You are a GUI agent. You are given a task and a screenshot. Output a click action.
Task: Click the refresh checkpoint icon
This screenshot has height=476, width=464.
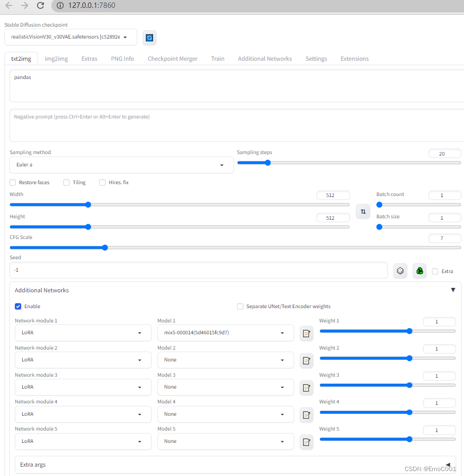(x=149, y=38)
